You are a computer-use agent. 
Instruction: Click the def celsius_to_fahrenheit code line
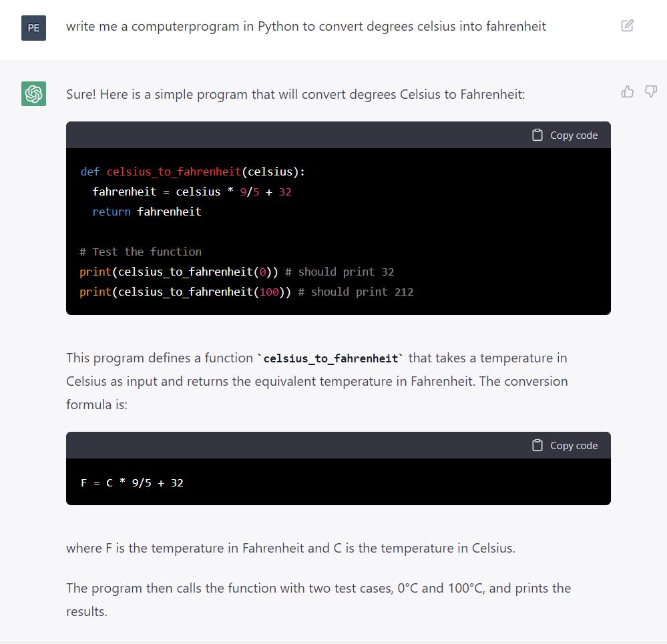(193, 172)
